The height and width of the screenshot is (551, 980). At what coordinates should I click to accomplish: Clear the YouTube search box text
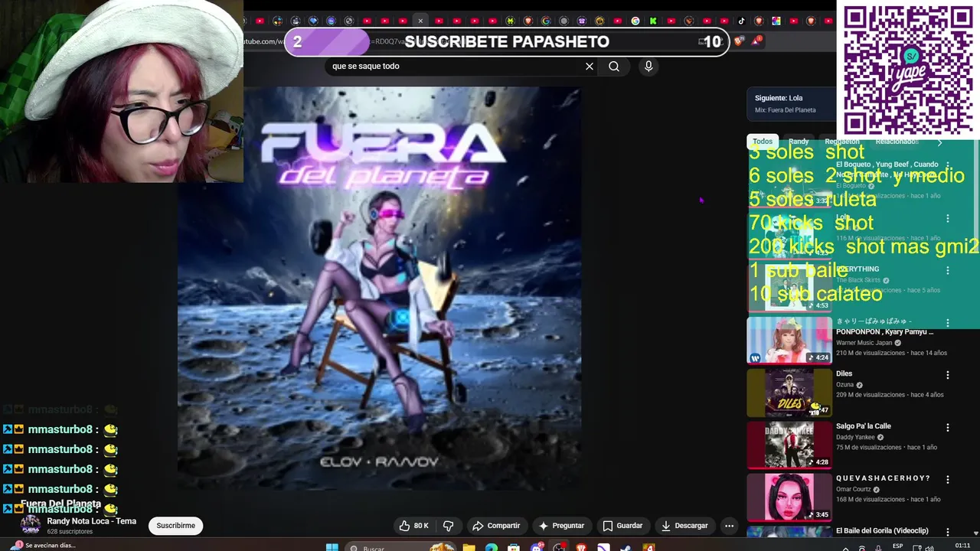(590, 67)
